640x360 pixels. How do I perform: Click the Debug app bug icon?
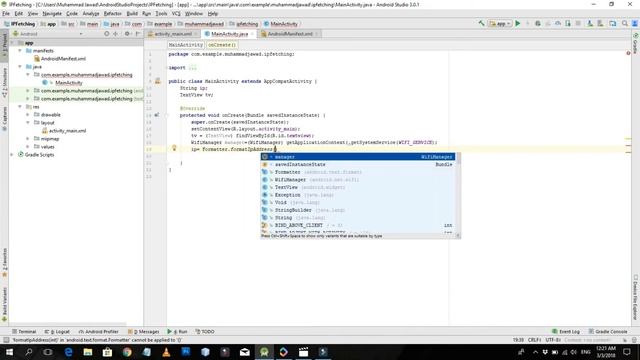pos(538,24)
